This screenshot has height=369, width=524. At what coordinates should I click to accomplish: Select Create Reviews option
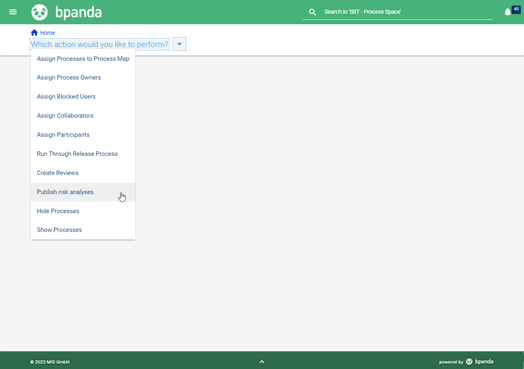point(83,173)
